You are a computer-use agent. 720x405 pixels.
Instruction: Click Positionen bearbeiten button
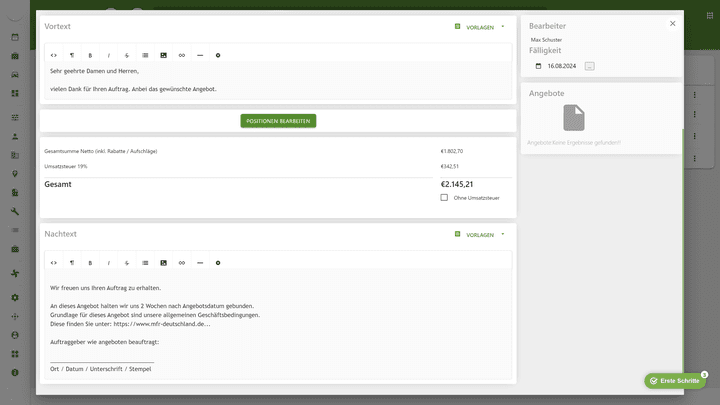click(278, 121)
